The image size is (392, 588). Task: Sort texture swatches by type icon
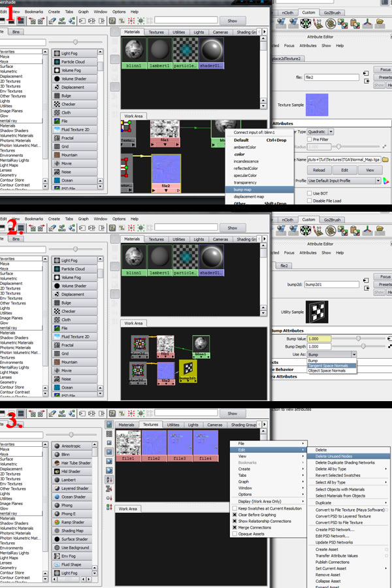(x=109, y=489)
